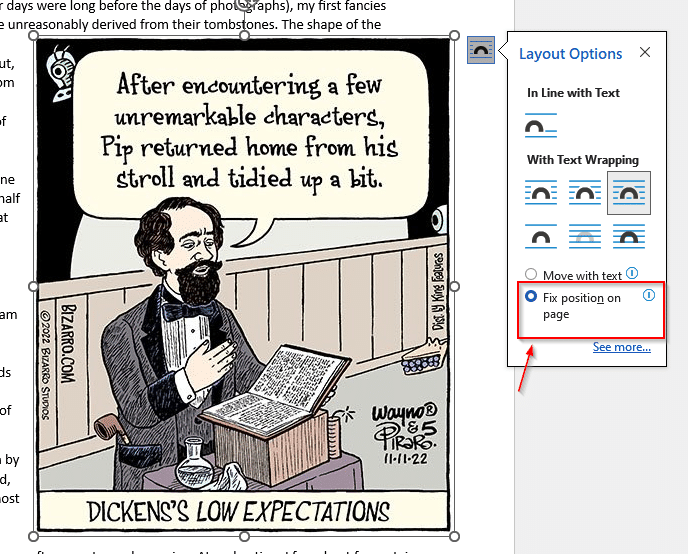Select the Move with text radio button
Image resolution: width=688 pixels, height=554 pixels.
coord(531,274)
